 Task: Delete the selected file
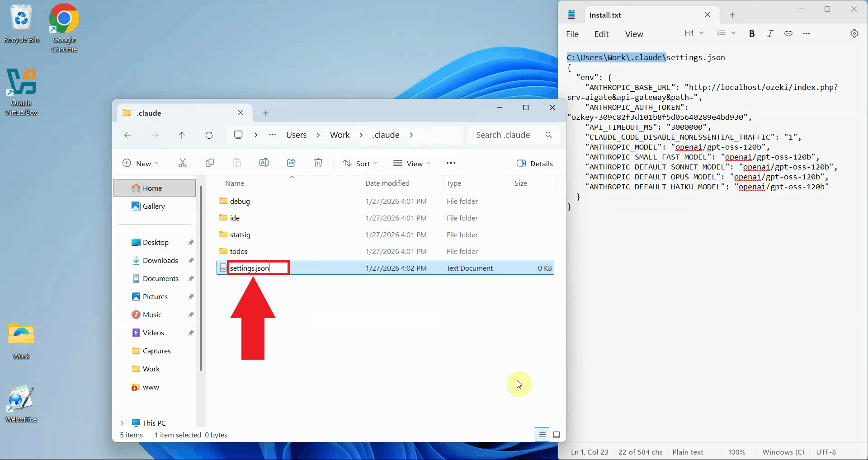pos(318,163)
